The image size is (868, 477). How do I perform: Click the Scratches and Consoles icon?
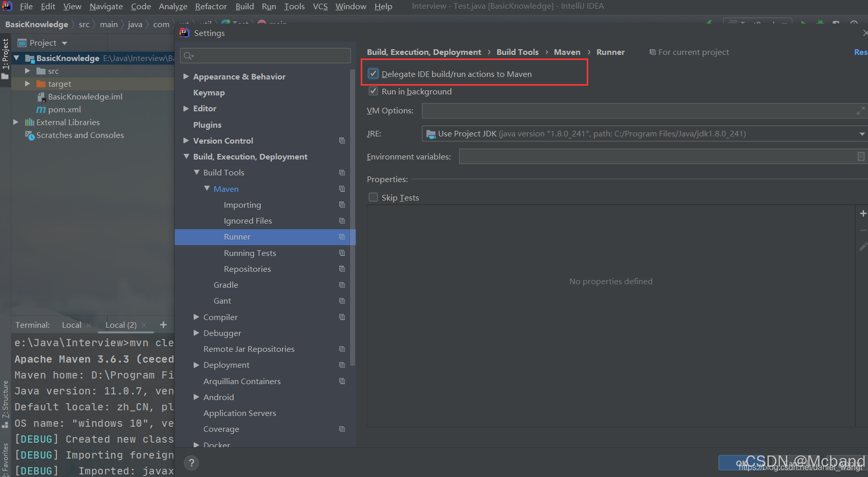tap(30, 135)
